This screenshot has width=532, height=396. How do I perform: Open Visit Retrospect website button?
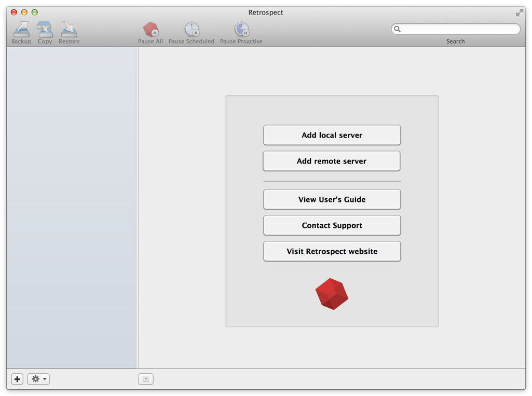[332, 251]
